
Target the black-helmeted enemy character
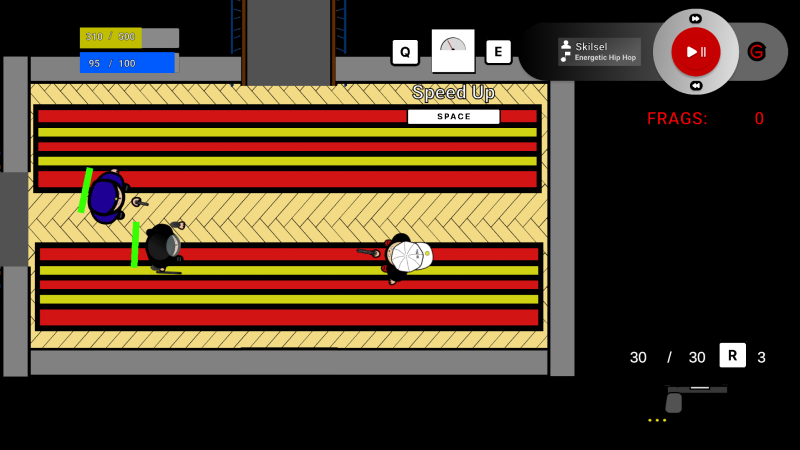pos(161,245)
